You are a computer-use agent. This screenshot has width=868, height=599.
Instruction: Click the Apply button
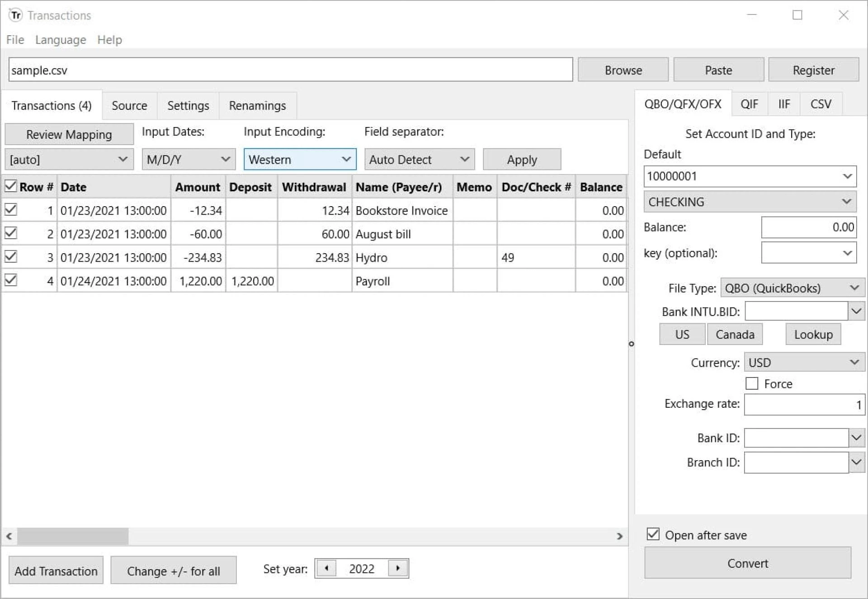(522, 159)
